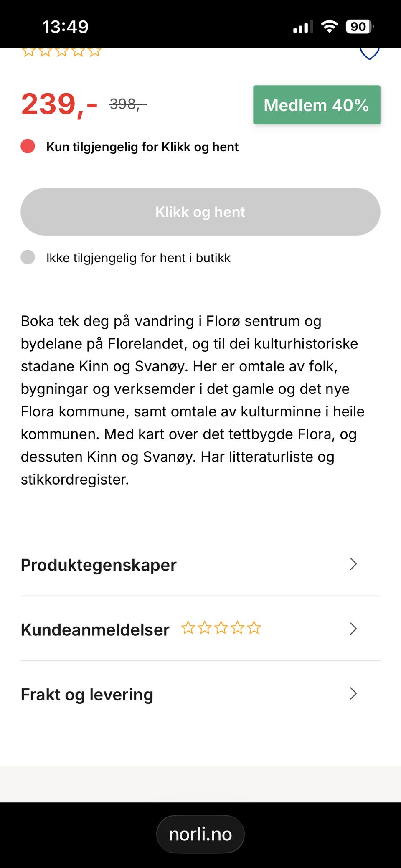Tap the red availability dot
The image size is (401, 868).
click(x=28, y=147)
